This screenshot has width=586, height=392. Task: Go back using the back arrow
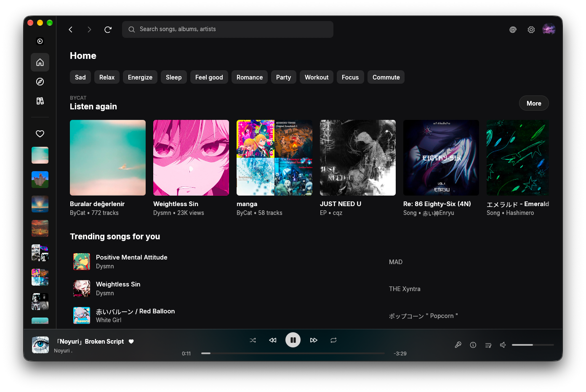point(71,29)
